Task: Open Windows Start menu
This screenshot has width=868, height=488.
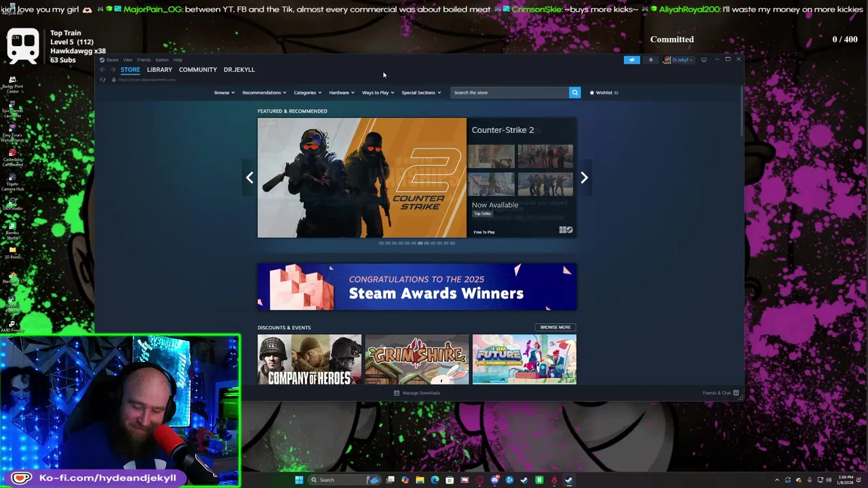Action: pos(299,480)
